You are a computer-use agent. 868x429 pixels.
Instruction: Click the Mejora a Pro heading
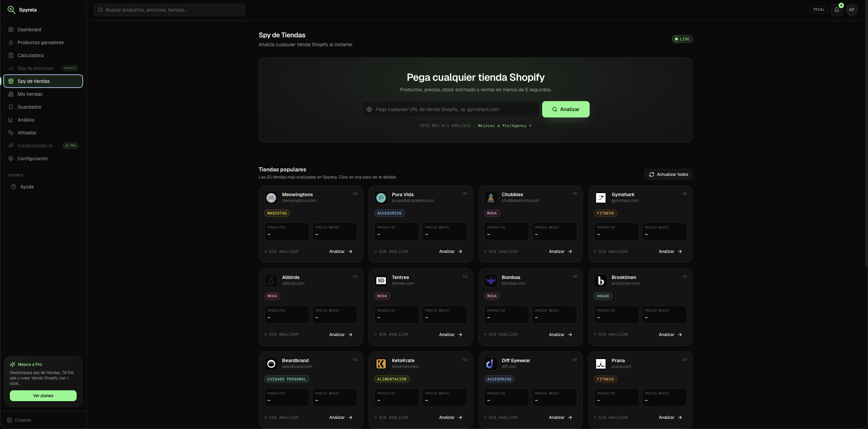(30, 365)
